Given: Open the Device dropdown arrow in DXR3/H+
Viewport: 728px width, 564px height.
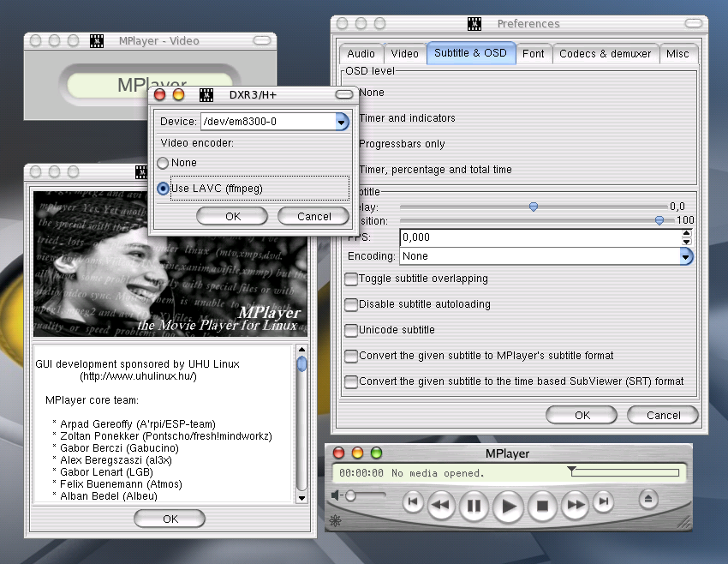Looking at the screenshot, I should pos(342,122).
